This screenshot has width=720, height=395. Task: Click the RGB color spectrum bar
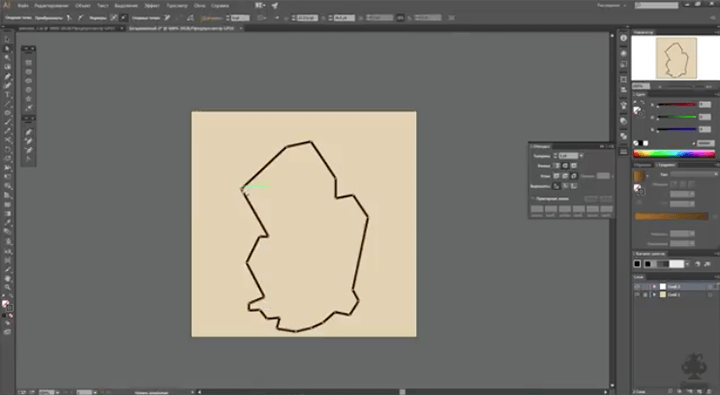coord(674,154)
